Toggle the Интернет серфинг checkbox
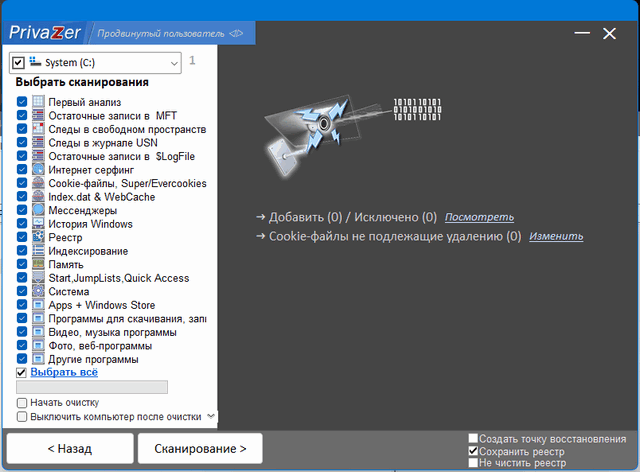The image size is (640, 472). tap(22, 169)
